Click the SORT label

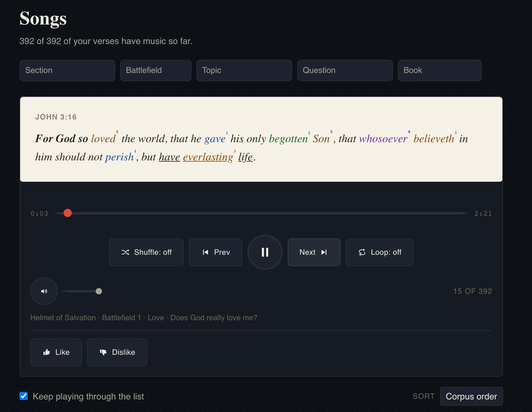click(423, 396)
